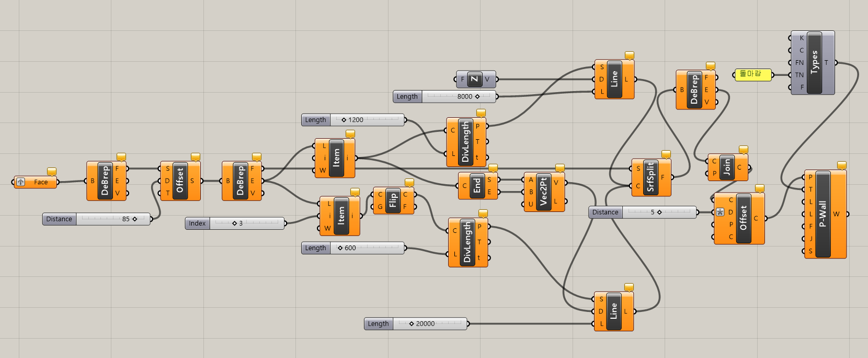868x358 pixels.
Task: Click the Vec2Pt vector component
Action: [544, 193]
